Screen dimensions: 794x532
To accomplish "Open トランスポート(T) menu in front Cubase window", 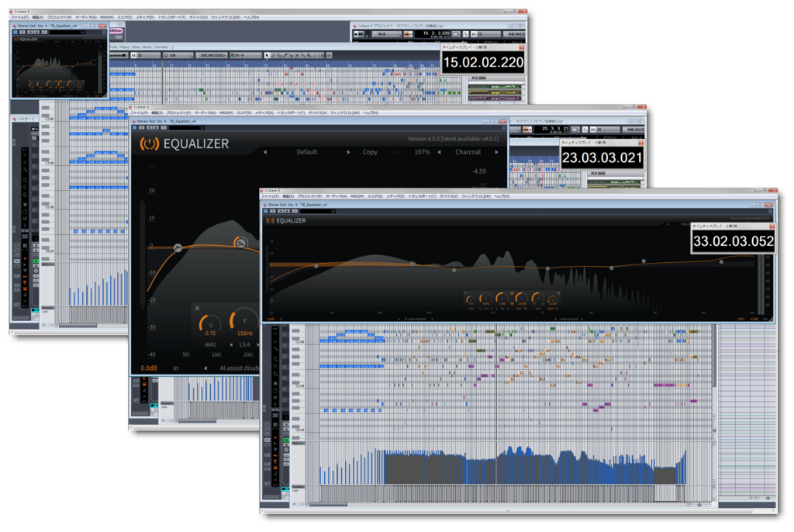I will click(422, 196).
